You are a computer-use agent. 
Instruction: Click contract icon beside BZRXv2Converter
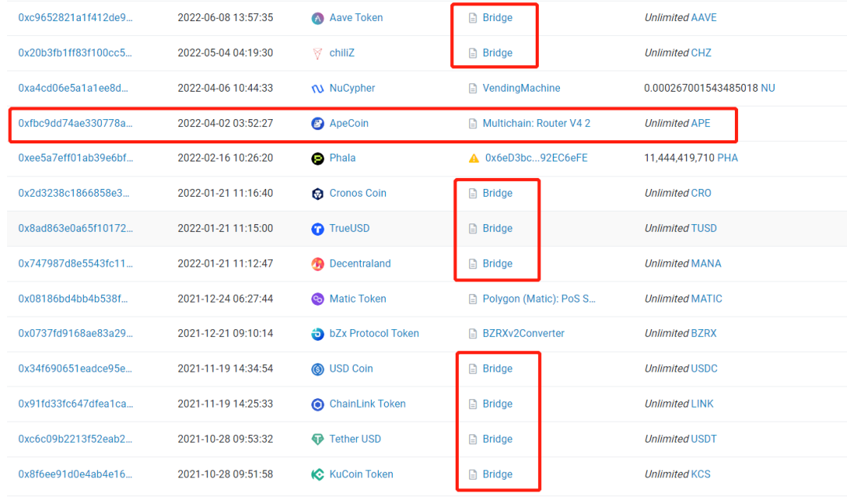(x=473, y=334)
